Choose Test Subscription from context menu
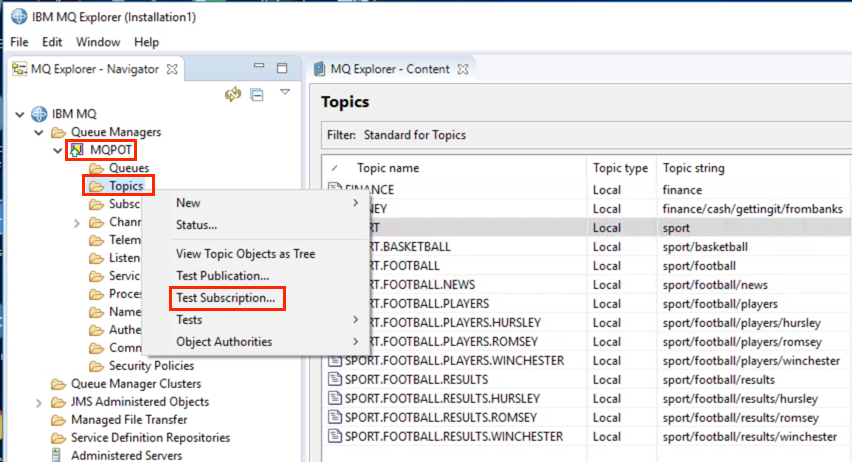This screenshot has width=852, height=462. click(x=225, y=298)
